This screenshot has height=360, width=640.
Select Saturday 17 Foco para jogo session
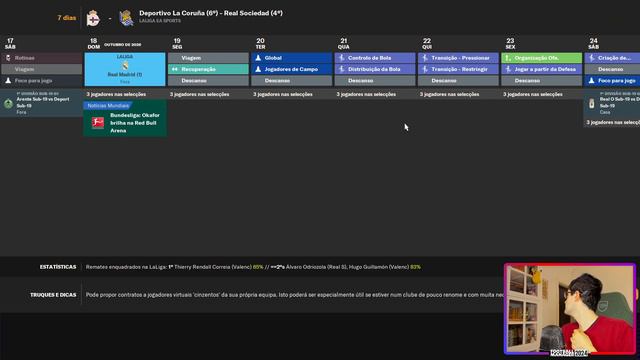41,81
